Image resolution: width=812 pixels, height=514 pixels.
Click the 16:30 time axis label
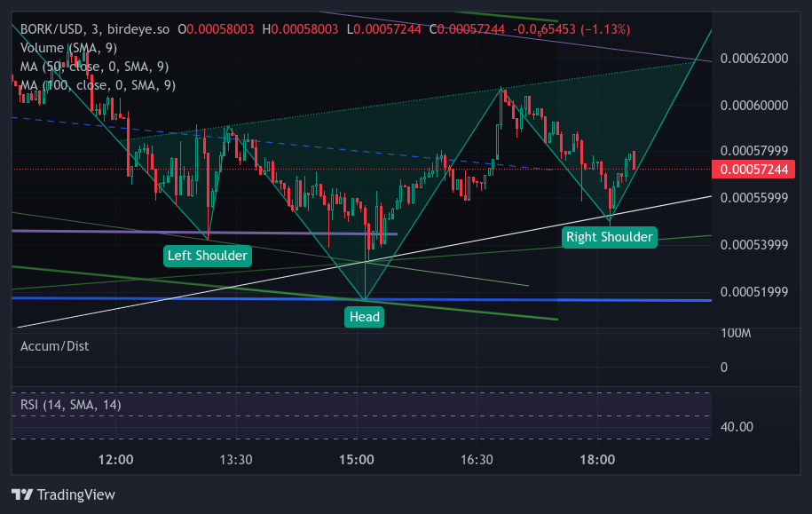pyautogui.click(x=477, y=460)
